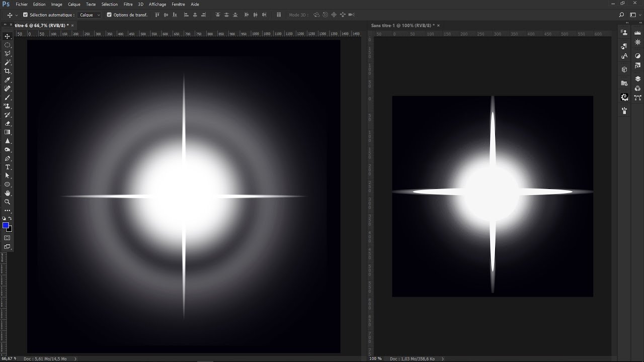The width and height of the screenshot is (644, 362).
Task: Open the Layers panel icon
Action: 637,79
